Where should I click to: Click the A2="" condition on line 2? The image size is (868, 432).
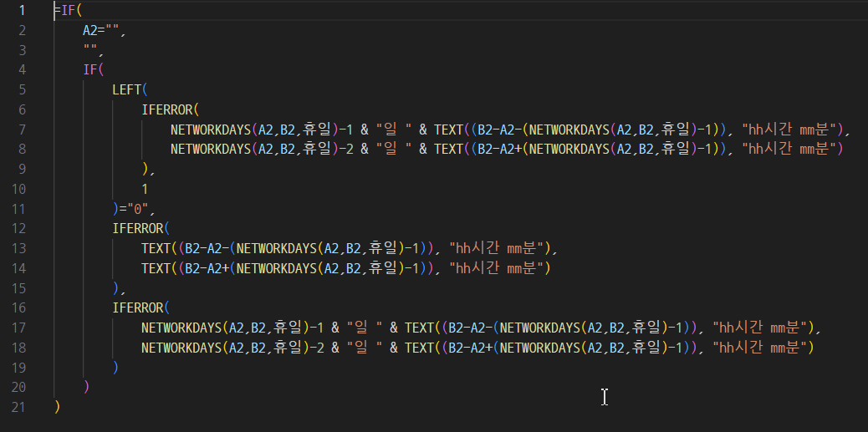click(x=101, y=30)
